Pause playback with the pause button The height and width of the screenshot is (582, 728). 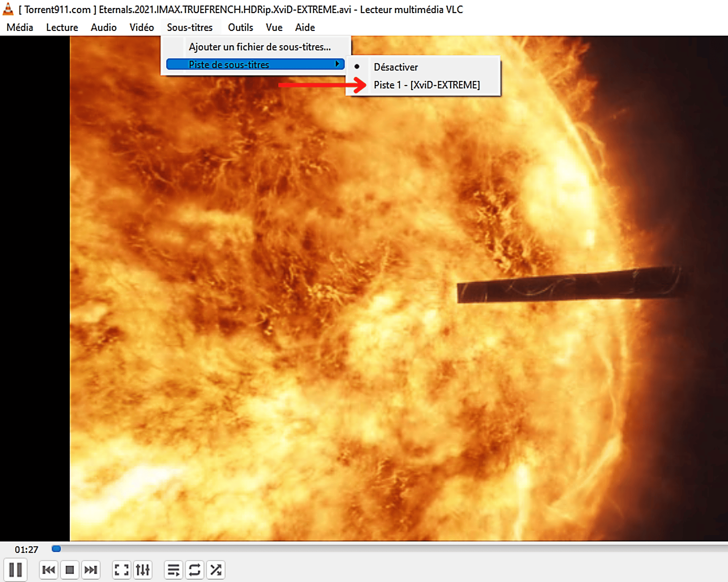point(15,570)
